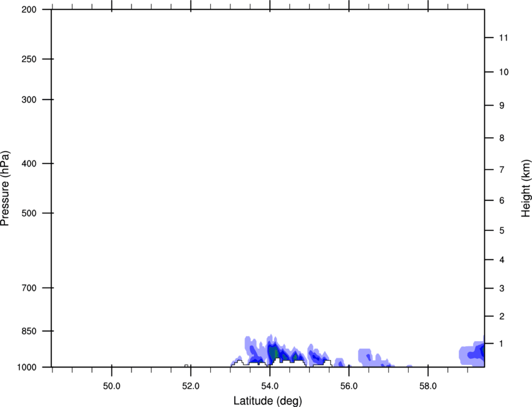This screenshot has height=407, width=532.
Task: Click the 400 pressure tick label
Action: (x=29, y=163)
